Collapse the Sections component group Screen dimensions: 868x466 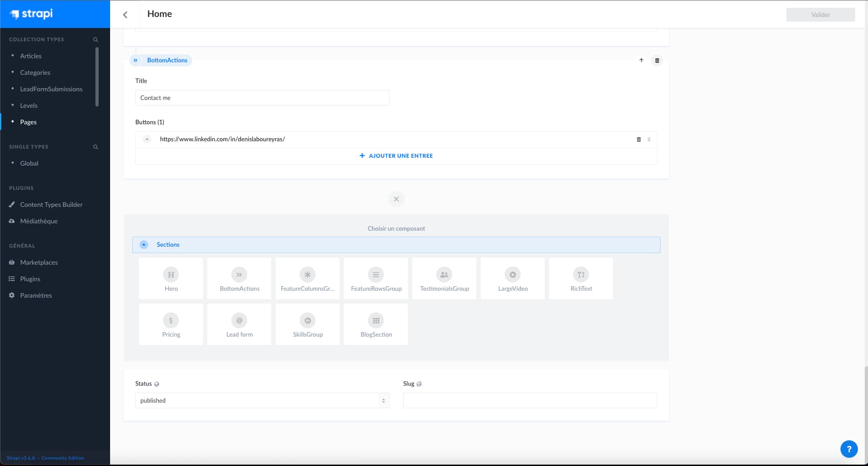click(x=144, y=244)
